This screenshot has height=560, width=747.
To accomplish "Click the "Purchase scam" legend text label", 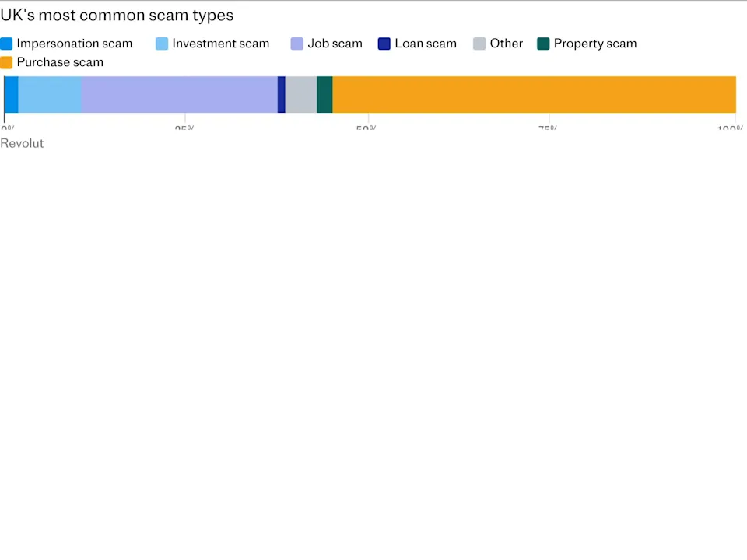I will (60, 62).
